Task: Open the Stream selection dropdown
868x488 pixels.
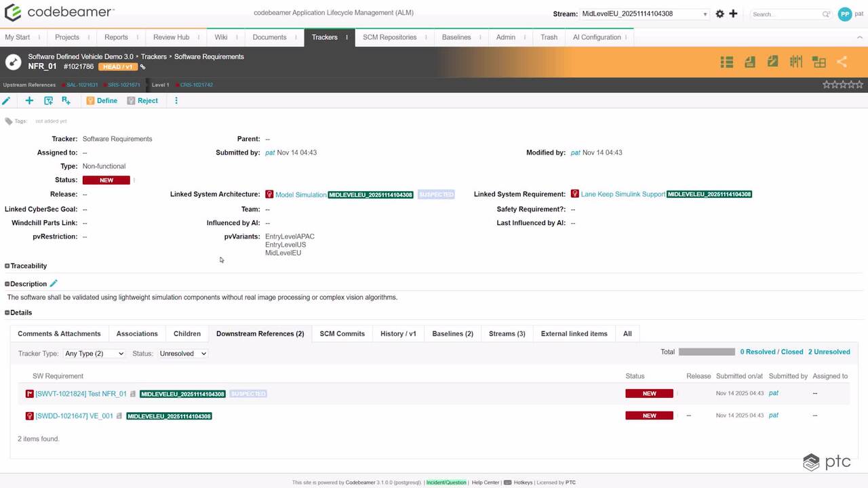Action: click(644, 14)
